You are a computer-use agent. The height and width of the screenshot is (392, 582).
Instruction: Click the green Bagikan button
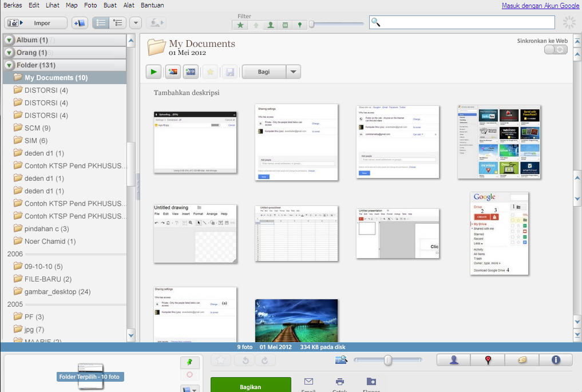[251, 385]
